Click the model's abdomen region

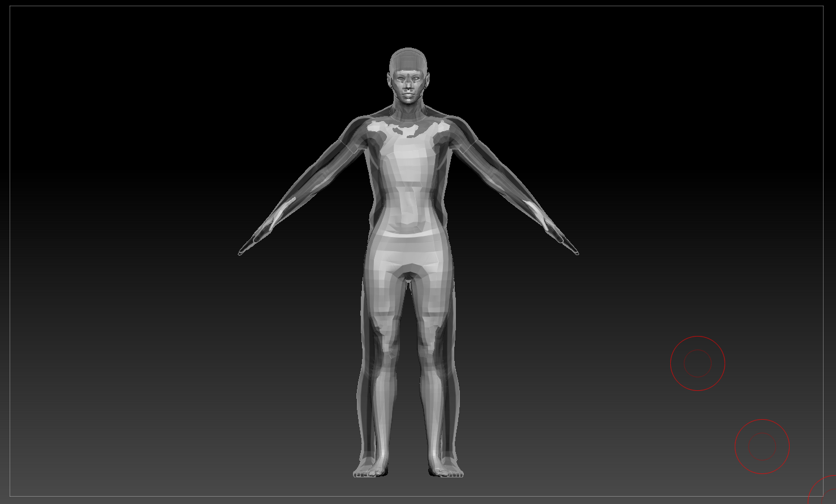(x=408, y=209)
